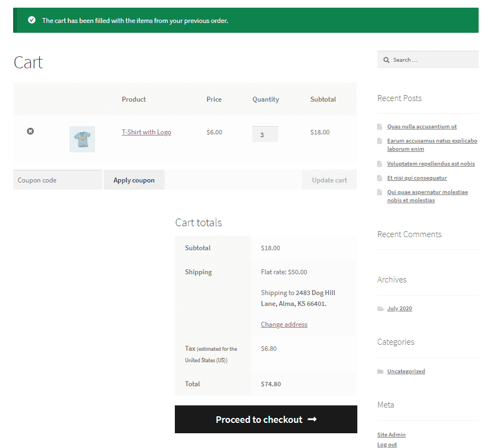Apply the coupon code

click(x=134, y=180)
